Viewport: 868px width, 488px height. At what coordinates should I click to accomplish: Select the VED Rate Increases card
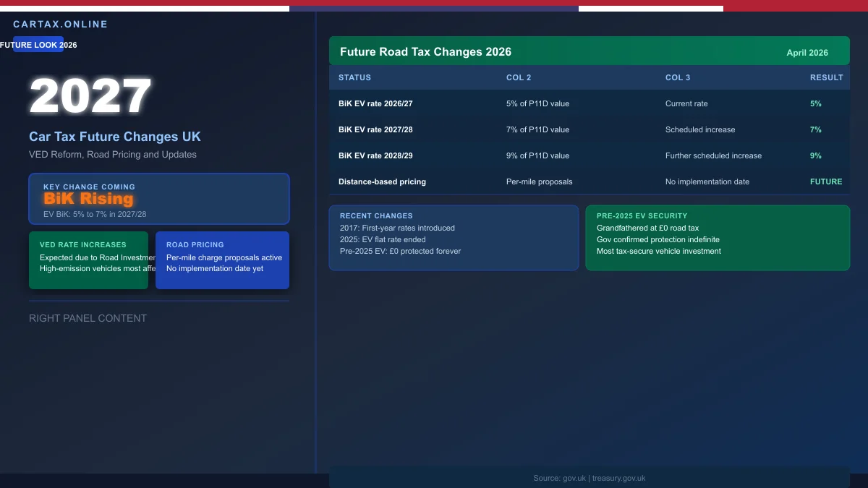(x=88, y=260)
